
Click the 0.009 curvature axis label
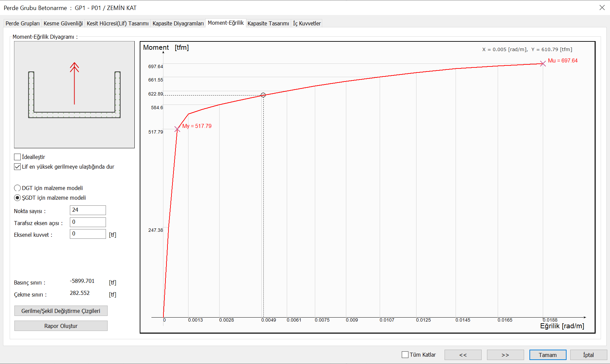tap(352, 320)
